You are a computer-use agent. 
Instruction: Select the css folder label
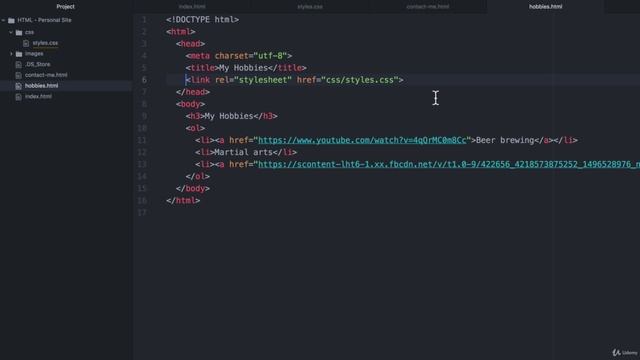click(29, 32)
